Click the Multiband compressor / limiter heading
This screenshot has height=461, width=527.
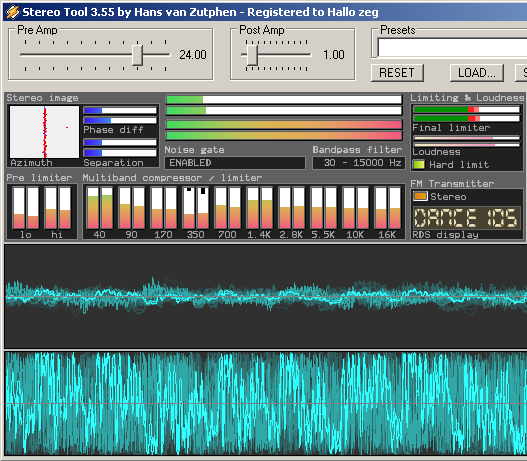172,178
